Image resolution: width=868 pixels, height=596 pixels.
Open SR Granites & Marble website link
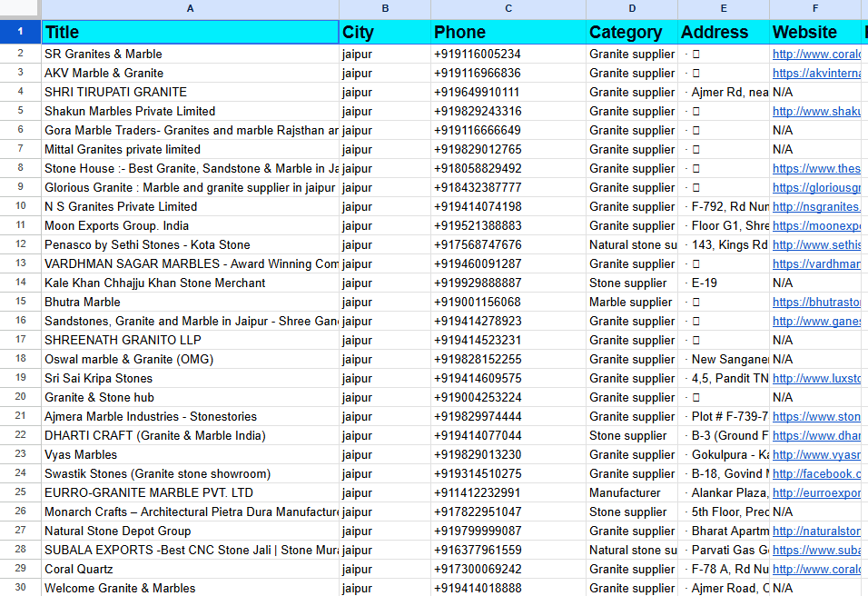[816, 55]
